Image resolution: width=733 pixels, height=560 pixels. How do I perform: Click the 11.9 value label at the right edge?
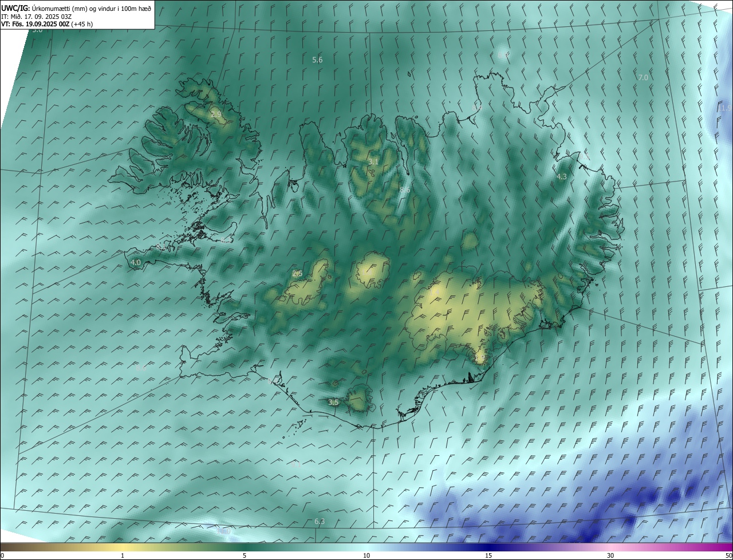pos(726,108)
